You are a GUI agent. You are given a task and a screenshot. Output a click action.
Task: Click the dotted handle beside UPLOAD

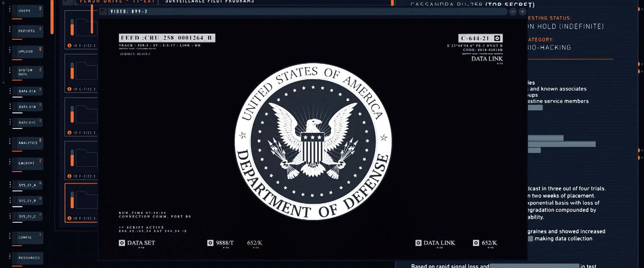(x=10, y=50)
